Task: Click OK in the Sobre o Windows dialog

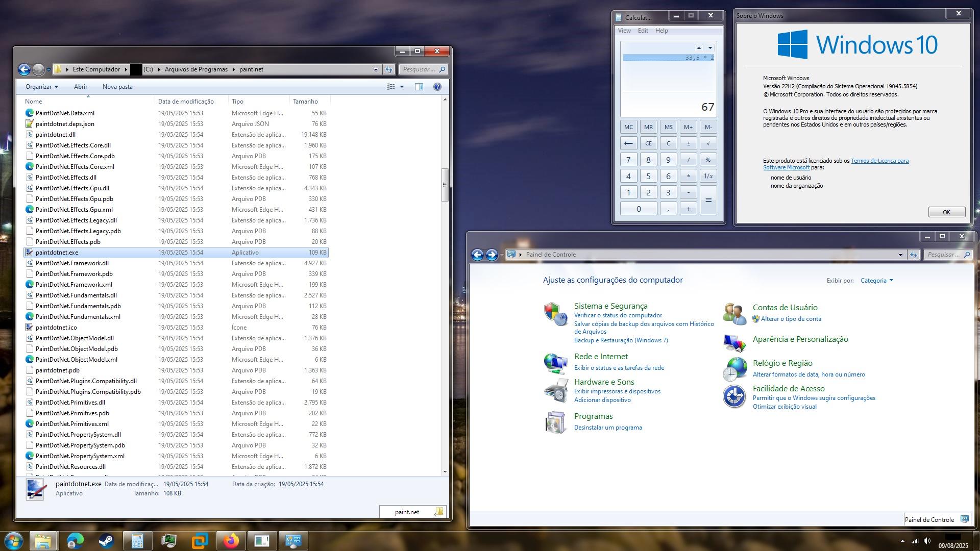Action: [x=946, y=212]
